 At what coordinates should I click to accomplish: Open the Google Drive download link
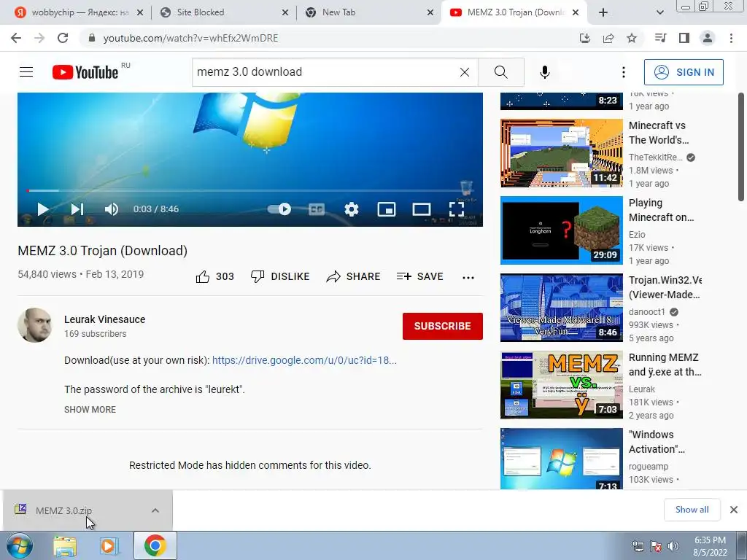304,360
